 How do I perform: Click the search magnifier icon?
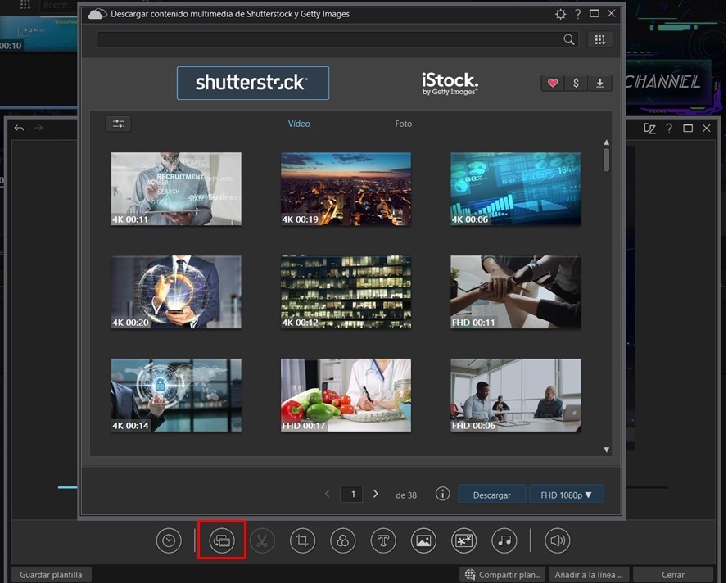[569, 39]
